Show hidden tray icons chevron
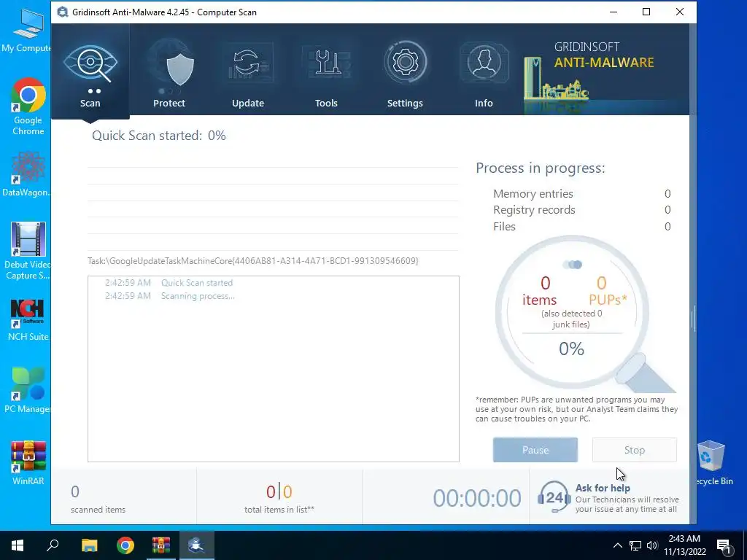The width and height of the screenshot is (747, 560). [x=617, y=545]
